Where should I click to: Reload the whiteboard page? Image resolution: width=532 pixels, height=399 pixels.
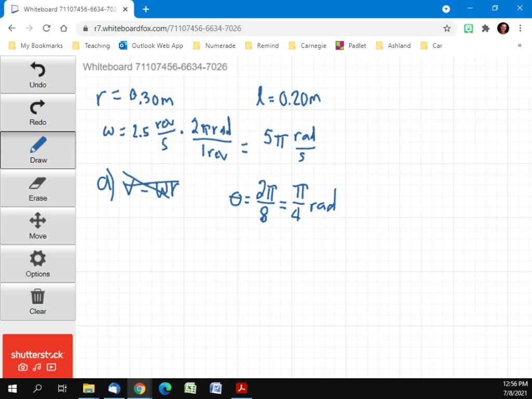pos(46,29)
